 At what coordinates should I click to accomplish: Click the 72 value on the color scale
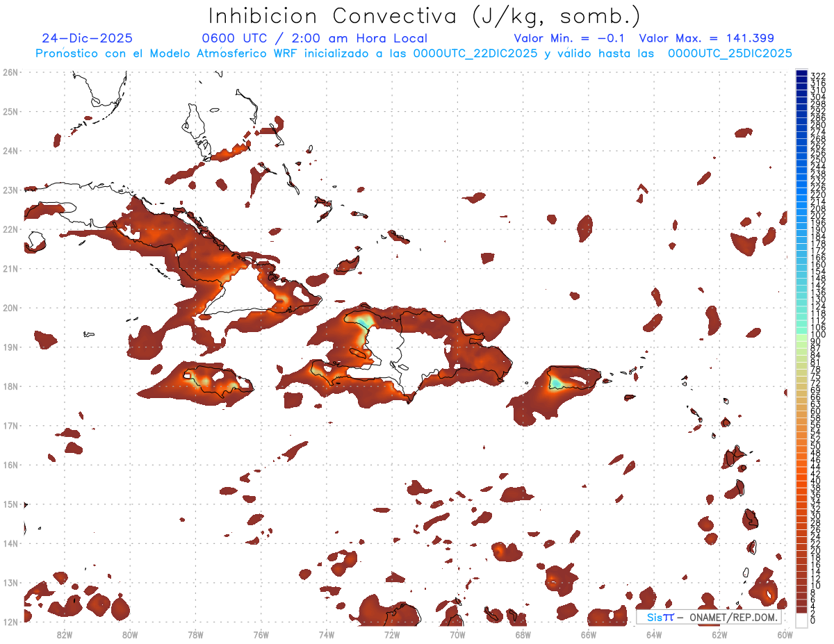pyautogui.click(x=816, y=383)
